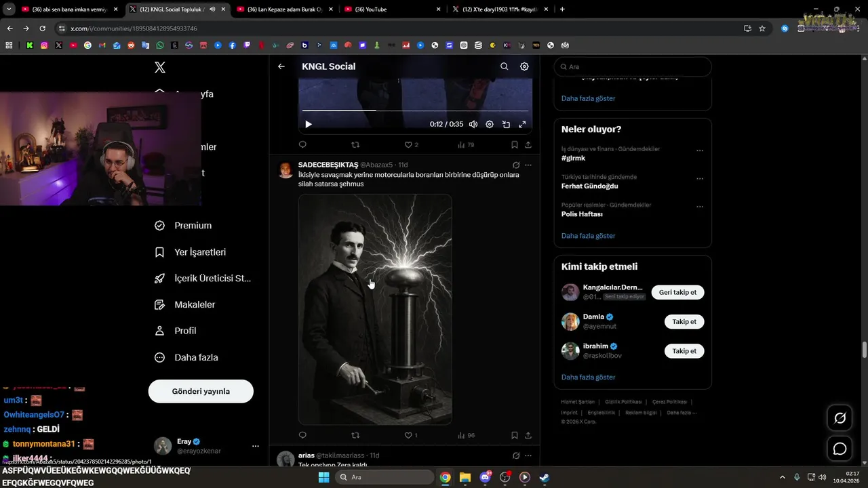The image size is (868, 488).
Task: Reload the current page
Action: (x=42, y=28)
